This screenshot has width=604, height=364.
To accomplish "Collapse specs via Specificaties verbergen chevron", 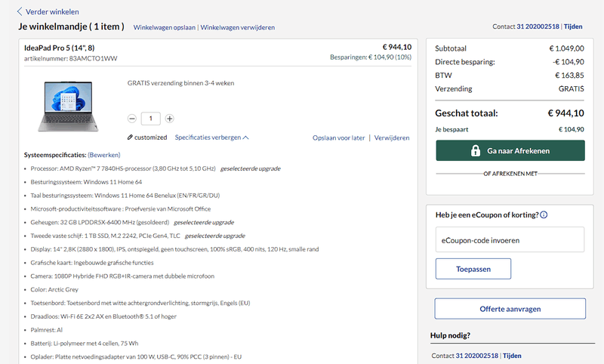I will tap(246, 137).
